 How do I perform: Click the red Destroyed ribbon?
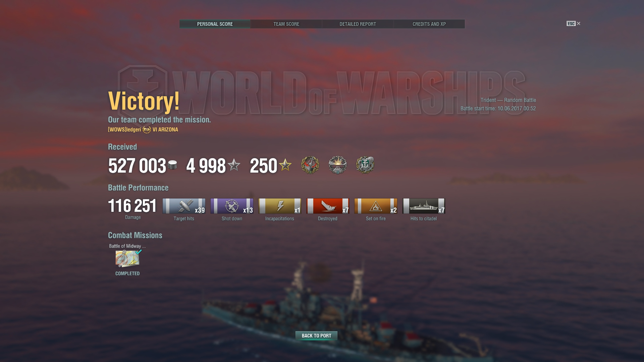tap(328, 206)
